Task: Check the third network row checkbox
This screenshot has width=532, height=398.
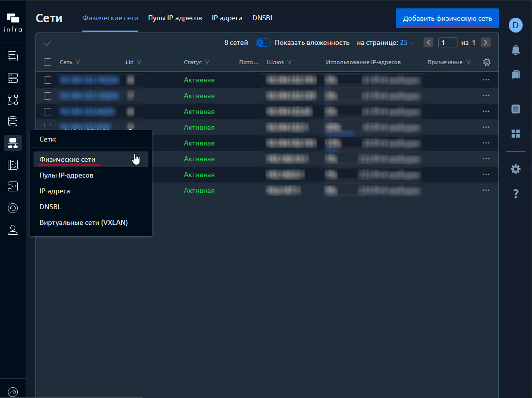Action: (47, 111)
